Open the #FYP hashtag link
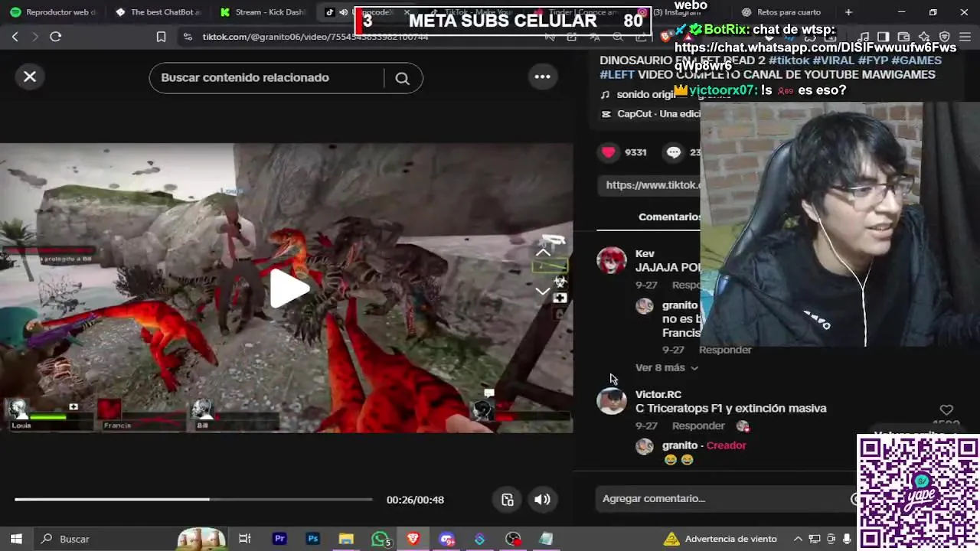Viewport: 980px width, 551px height. coord(873,60)
